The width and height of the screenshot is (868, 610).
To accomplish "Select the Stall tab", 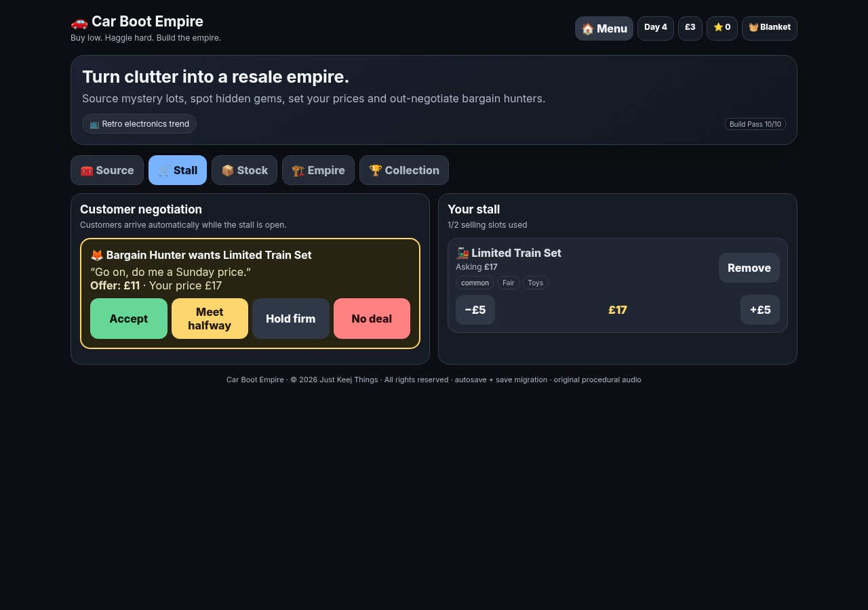I will (178, 170).
